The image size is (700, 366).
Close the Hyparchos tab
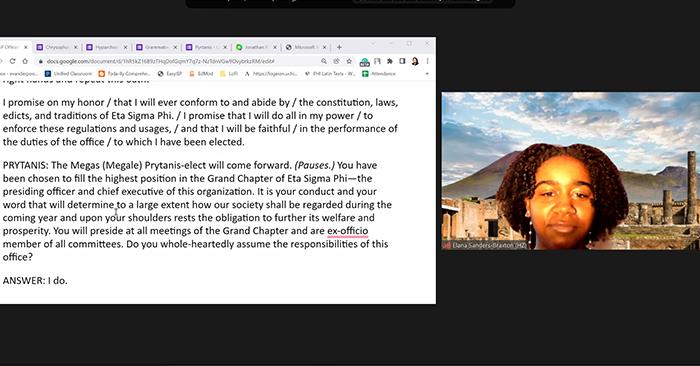pos(125,47)
